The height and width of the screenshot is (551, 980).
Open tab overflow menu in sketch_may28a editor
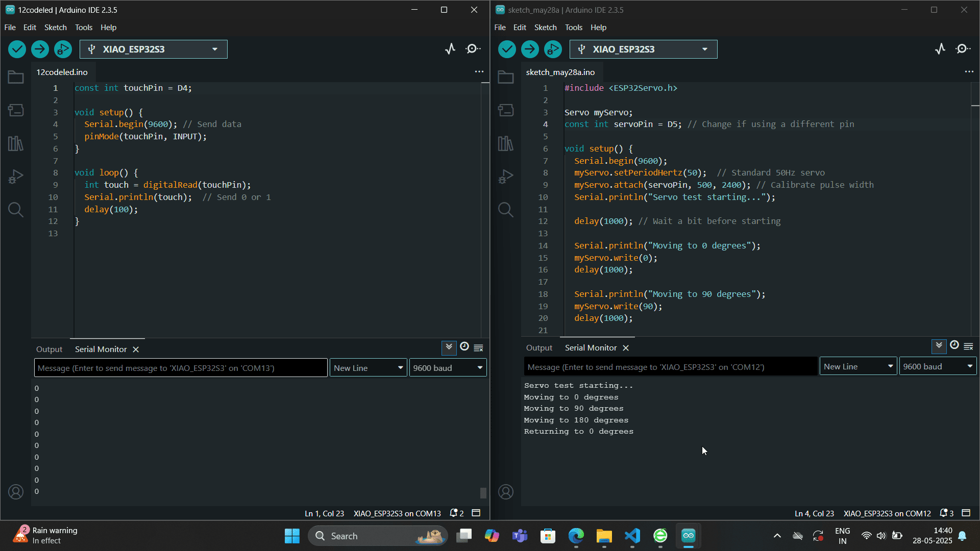(969, 72)
